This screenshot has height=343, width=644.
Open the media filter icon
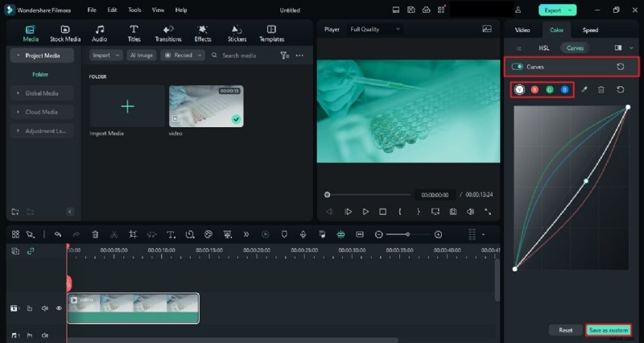click(x=285, y=56)
